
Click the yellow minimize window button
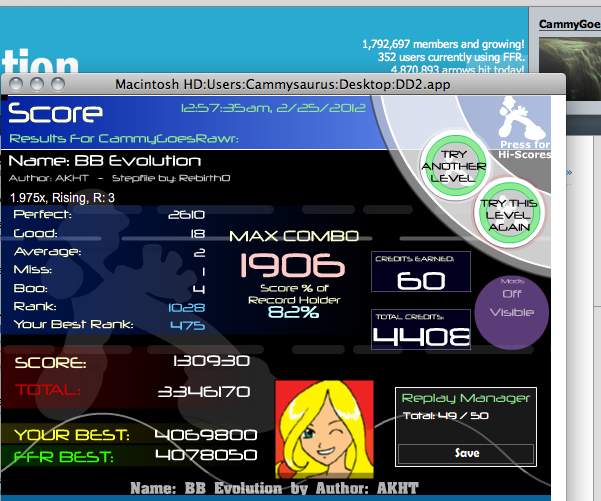pyautogui.click(x=37, y=84)
